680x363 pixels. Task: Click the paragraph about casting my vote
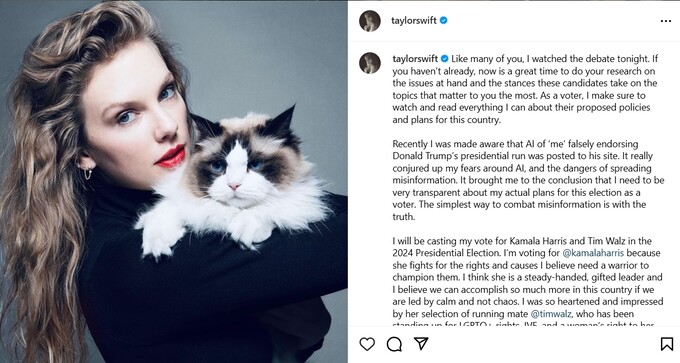pyautogui.click(x=528, y=283)
